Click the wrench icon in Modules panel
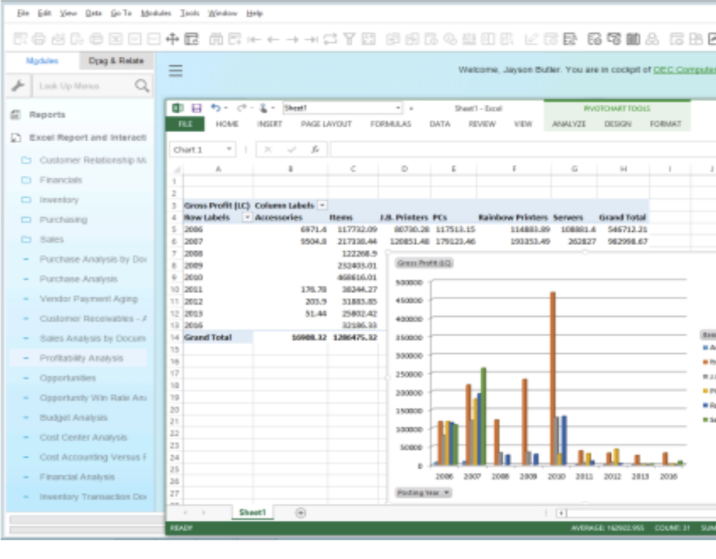The image size is (716, 559). [18, 85]
